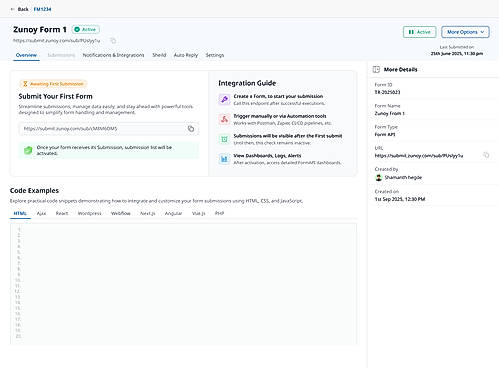Toggle the Active pause button at top right
Screen dimensions: 499x368
tap(419, 32)
